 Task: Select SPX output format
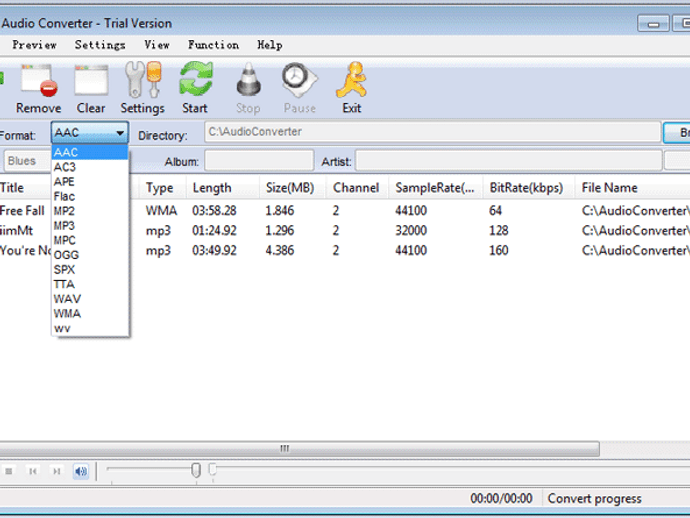[x=90, y=270]
